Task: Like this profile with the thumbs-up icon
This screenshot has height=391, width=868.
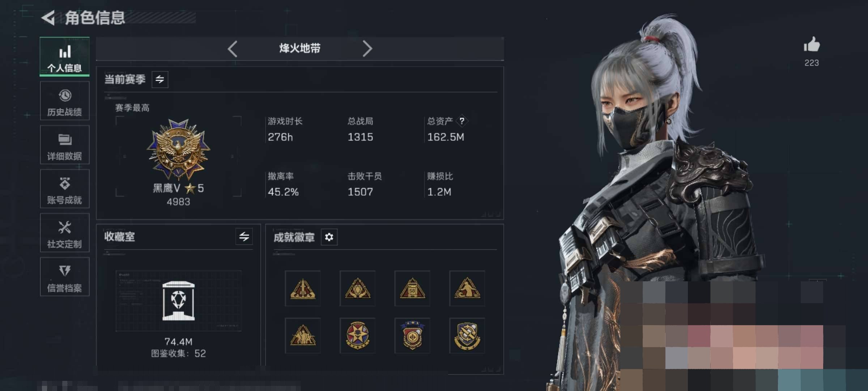Action: tap(812, 45)
